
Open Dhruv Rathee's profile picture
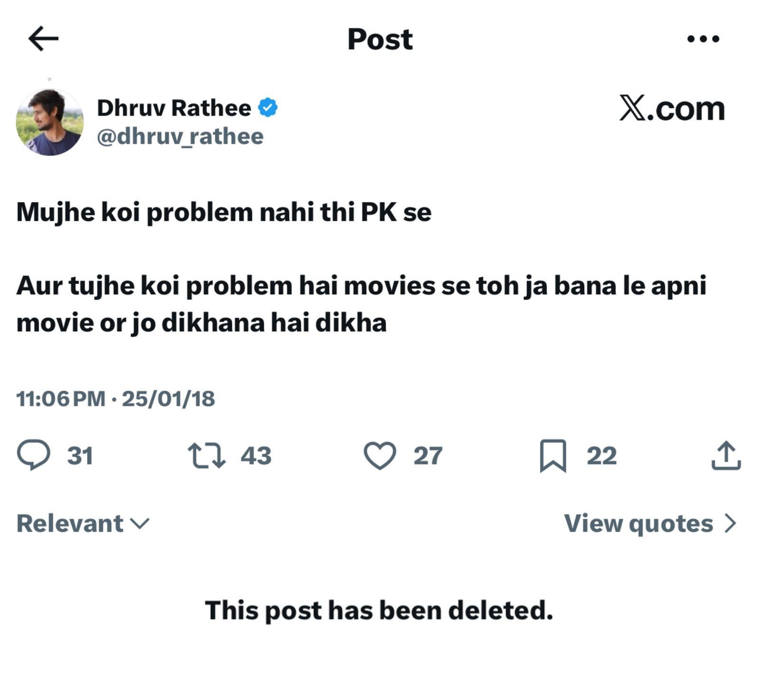pos(50,122)
